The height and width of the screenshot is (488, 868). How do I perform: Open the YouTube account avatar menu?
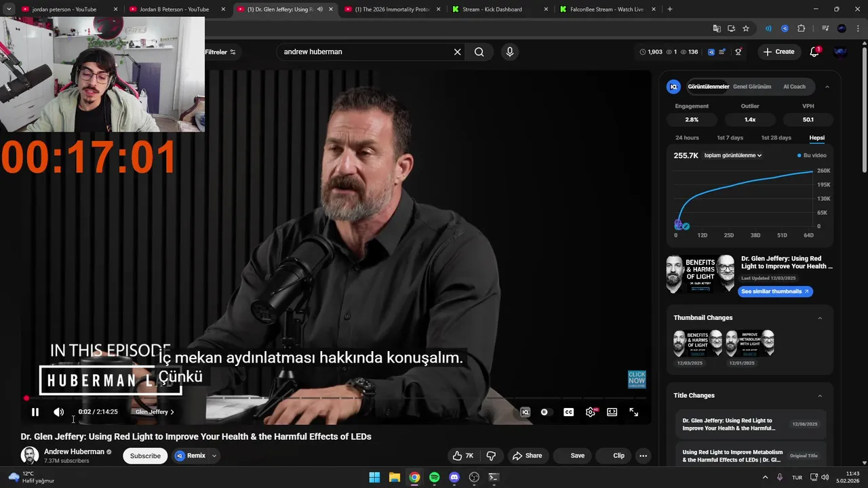click(840, 52)
